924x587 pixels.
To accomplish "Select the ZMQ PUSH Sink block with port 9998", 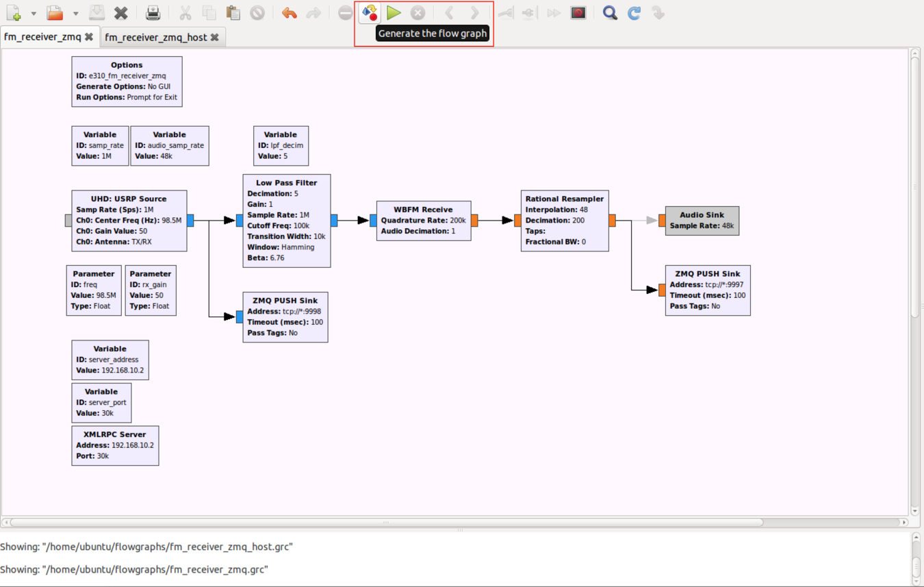I will click(x=285, y=317).
